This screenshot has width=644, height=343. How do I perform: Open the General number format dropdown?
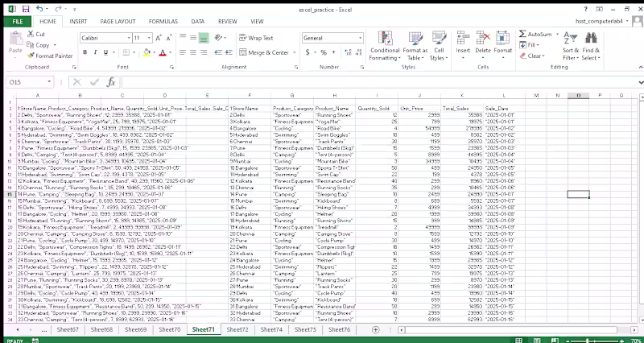(x=360, y=38)
